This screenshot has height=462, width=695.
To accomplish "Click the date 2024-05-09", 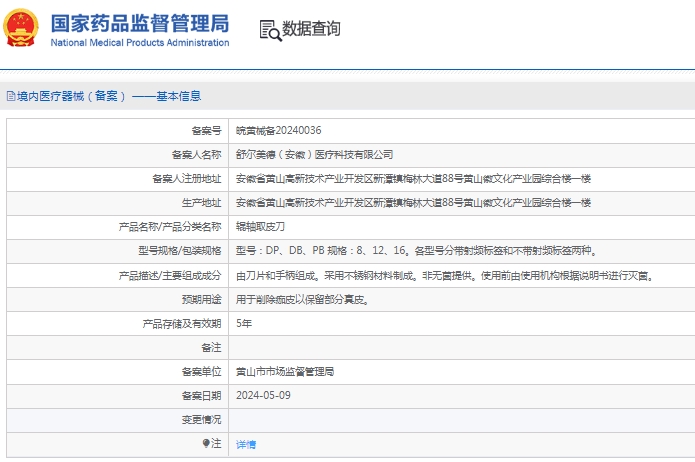I will tap(263, 395).
